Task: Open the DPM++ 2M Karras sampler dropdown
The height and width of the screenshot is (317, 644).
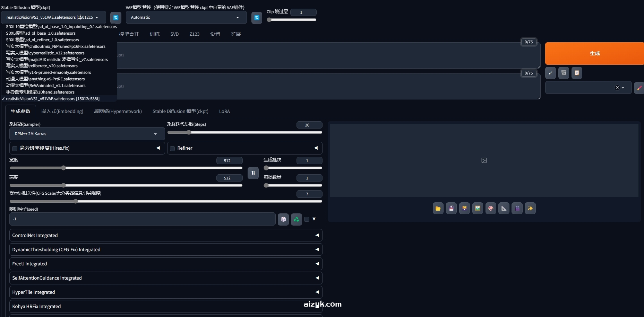Action: pos(87,134)
